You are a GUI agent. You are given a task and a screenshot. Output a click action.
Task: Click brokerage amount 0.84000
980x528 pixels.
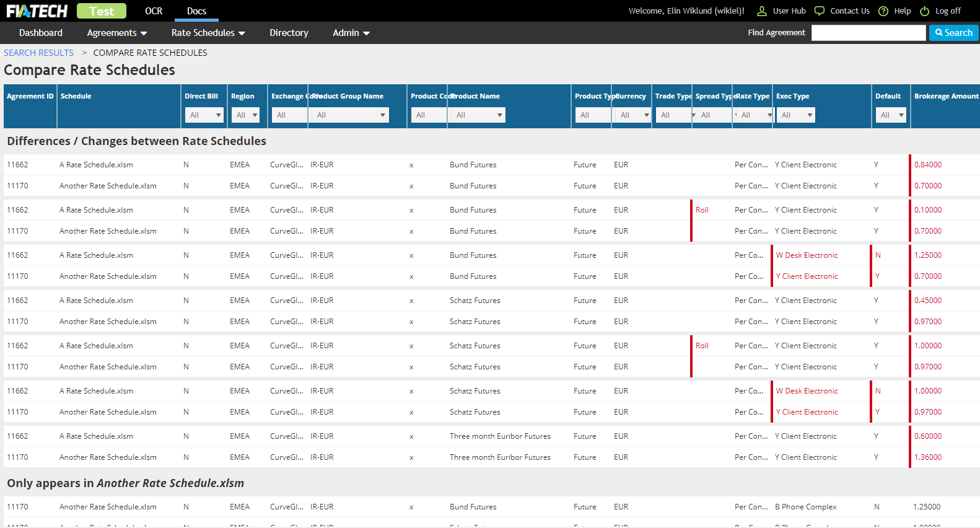[928, 165]
